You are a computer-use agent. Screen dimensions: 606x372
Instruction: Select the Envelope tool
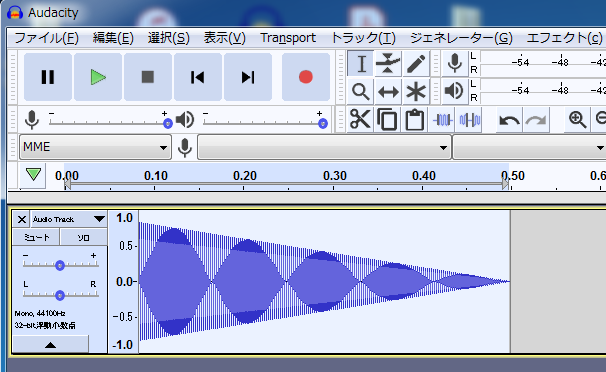click(x=388, y=64)
